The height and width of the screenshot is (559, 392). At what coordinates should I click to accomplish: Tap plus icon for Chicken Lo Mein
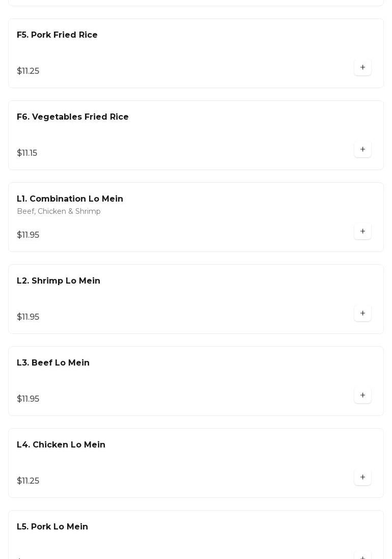362,477
